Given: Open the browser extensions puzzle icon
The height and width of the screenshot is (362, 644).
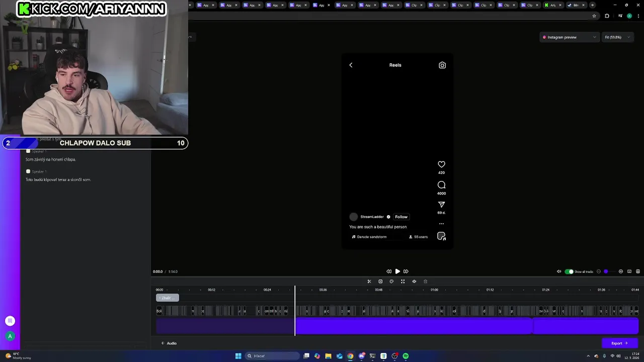Looking at the screenshot, I should tap(607, 16).
